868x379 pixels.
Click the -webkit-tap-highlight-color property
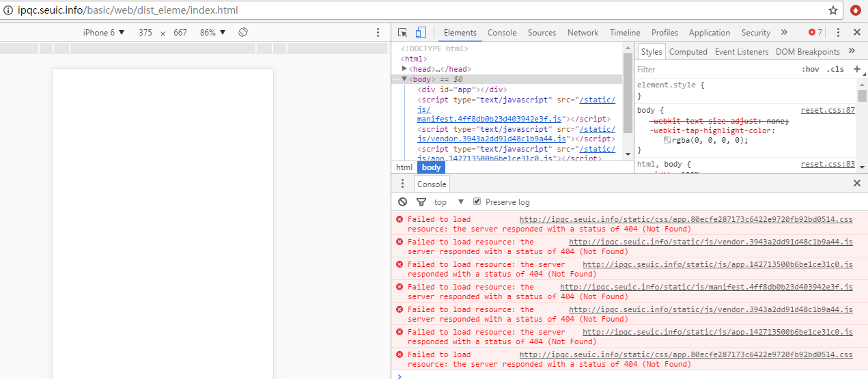point(712,130)
